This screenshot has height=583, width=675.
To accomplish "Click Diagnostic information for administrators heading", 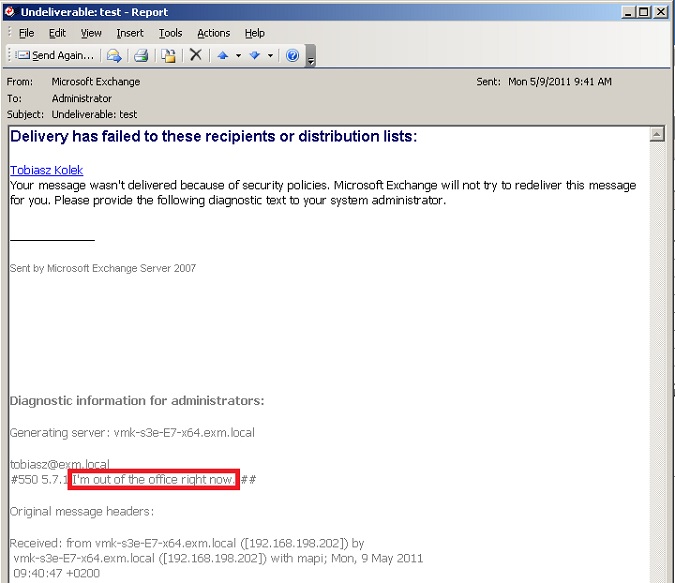I will (137, 401).
